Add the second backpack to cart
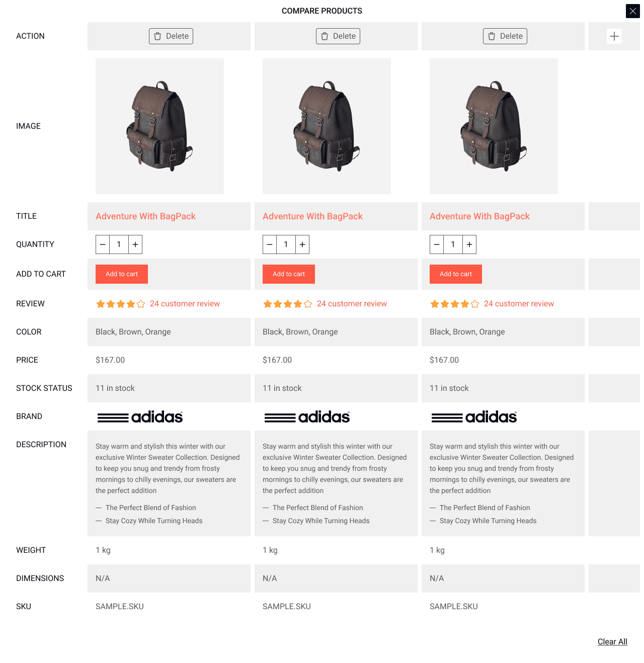Image resolution: width=644 pixels, height=663 pixels. pyautogui.click(x=289, y=274)
